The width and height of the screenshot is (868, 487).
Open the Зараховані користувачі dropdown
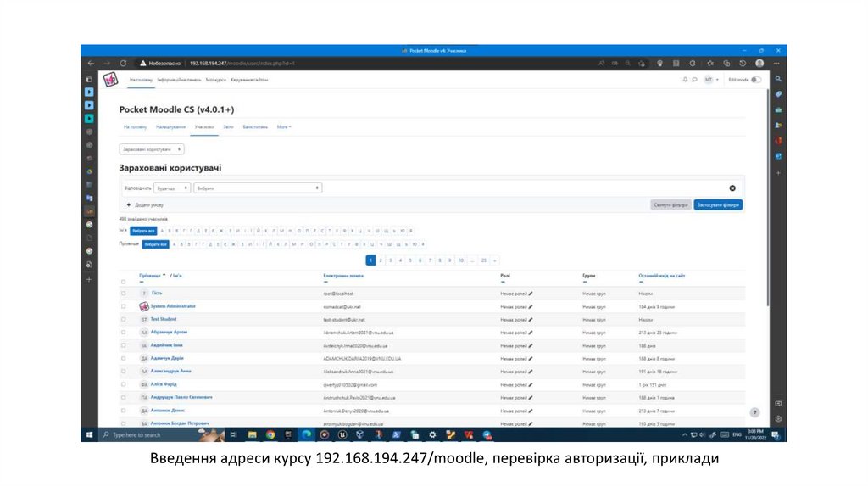coord(152,148)
